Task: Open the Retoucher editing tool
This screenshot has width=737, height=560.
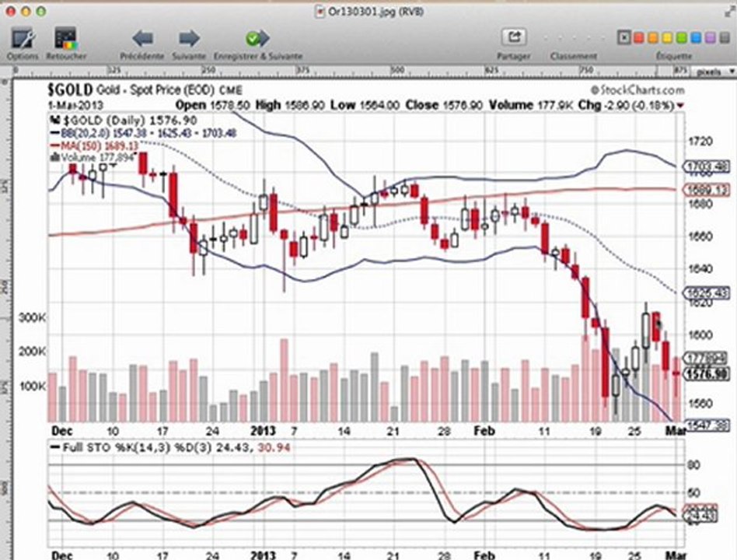Action: click(x=66, y=39)
